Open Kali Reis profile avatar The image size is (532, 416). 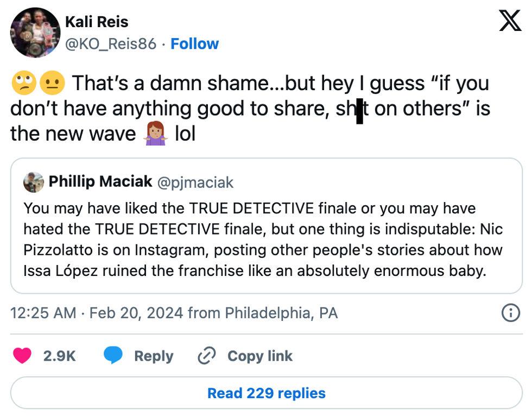(34, 33)
